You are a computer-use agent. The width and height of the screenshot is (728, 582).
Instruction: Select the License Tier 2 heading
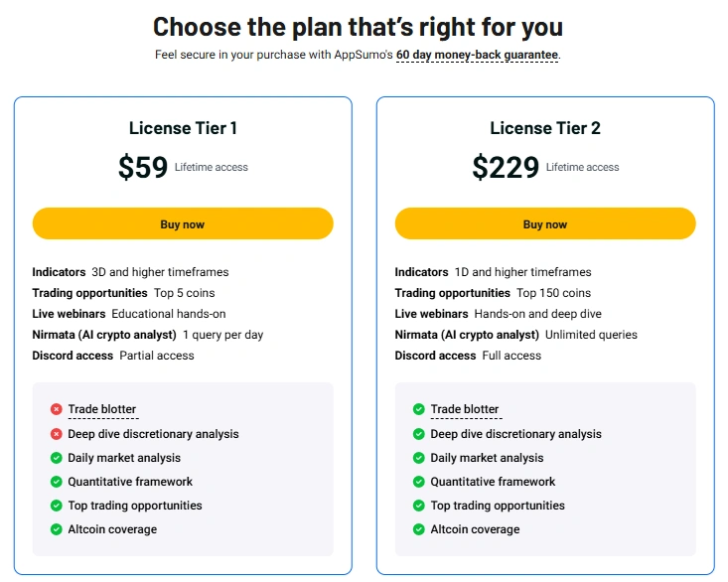(545, 128)
